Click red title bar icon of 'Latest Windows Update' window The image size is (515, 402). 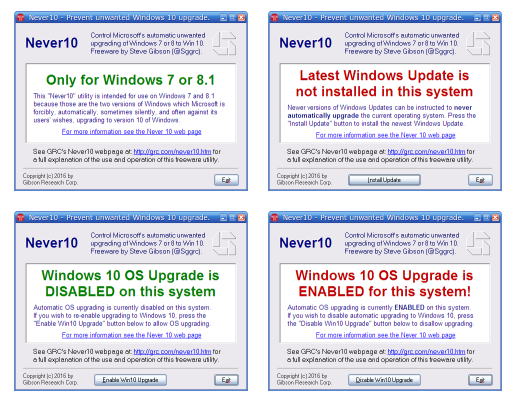[x=275, y=17]
